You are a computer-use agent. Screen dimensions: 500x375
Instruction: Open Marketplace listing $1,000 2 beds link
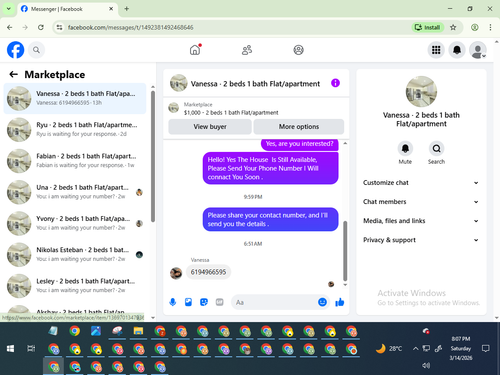coord(231,113)
